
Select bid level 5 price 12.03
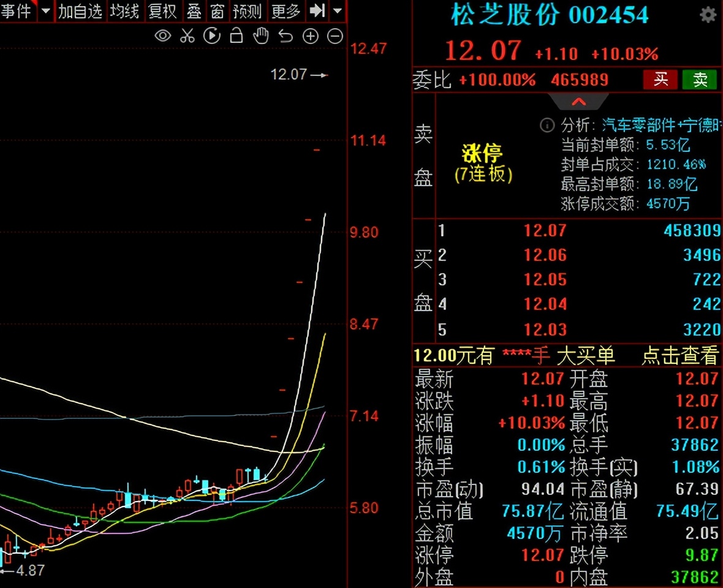(545, 330)
